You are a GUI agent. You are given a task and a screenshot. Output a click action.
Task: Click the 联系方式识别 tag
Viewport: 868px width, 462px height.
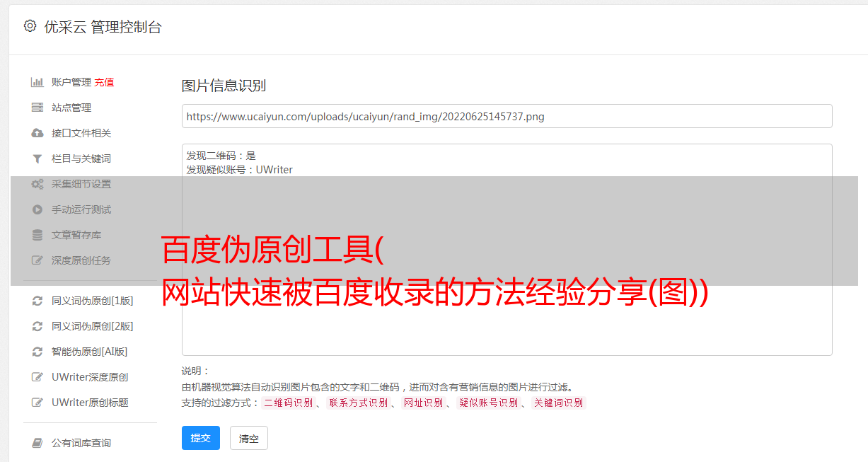[x=358, y=403]
